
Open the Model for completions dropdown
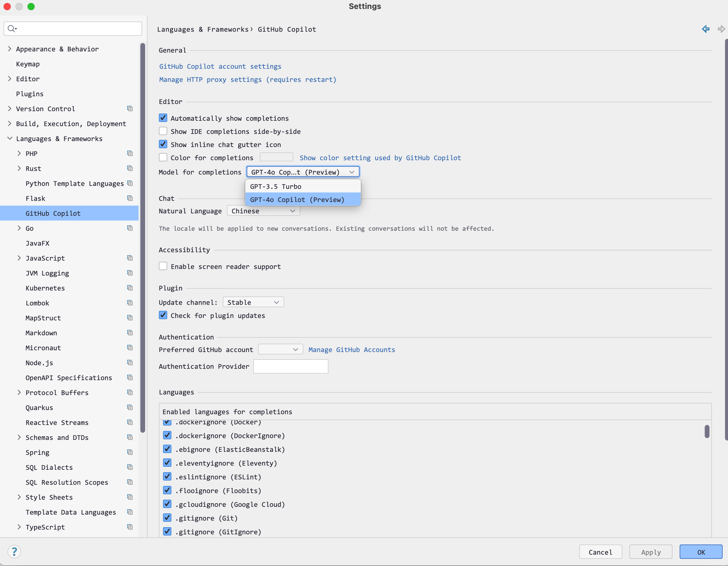click(x=303, y=172)
